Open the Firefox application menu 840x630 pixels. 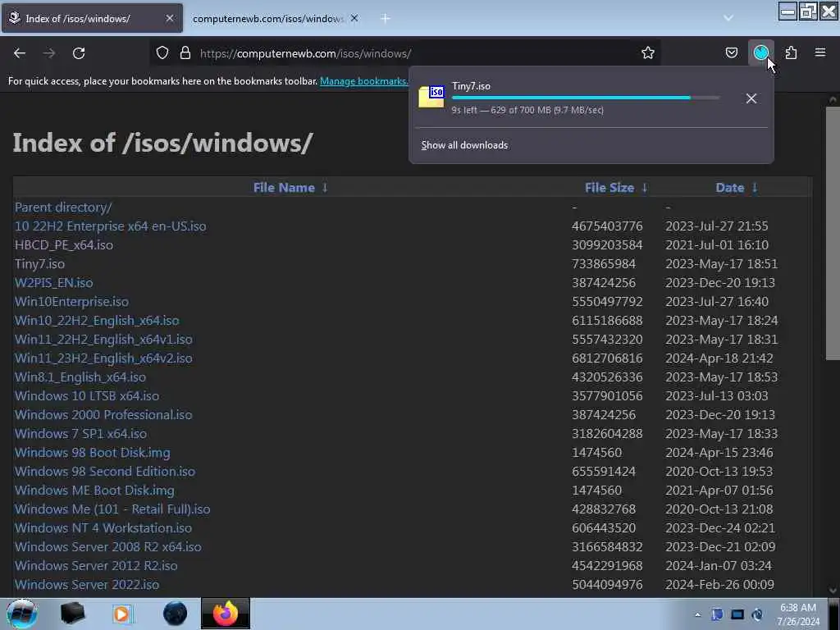click(820, 52)
